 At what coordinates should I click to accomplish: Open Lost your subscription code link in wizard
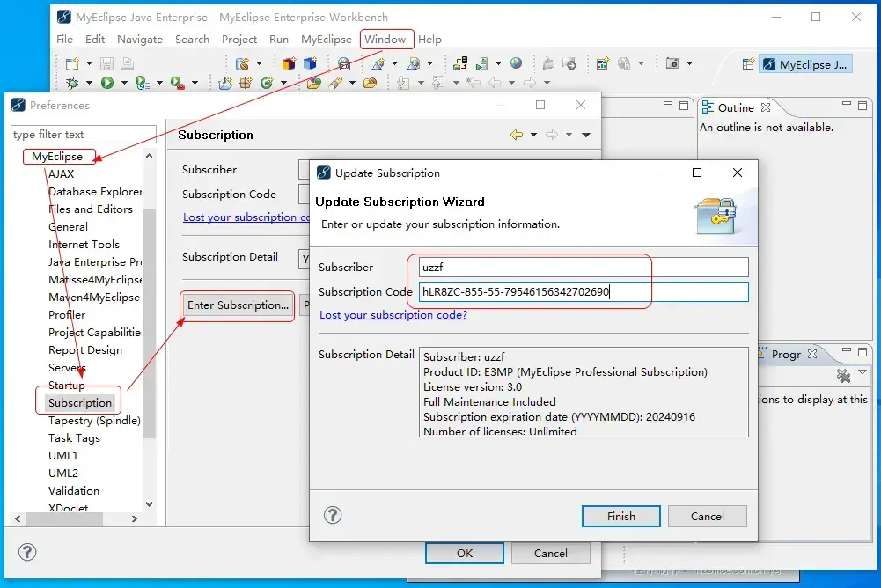tap(393, 315)
